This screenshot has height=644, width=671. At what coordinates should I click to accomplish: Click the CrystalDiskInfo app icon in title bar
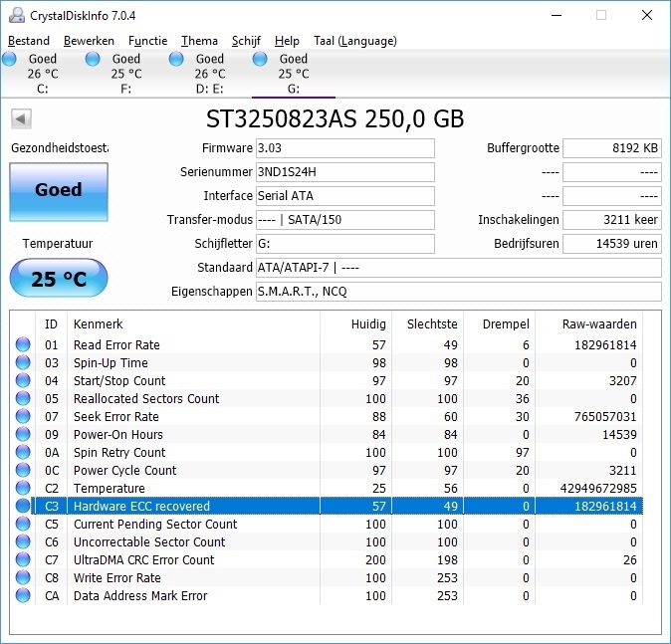pyautogui.click(x=17, y=15)
